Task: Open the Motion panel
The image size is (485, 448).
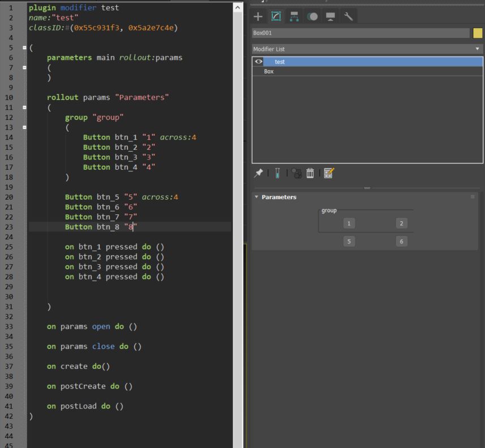Action: [314, 16]
